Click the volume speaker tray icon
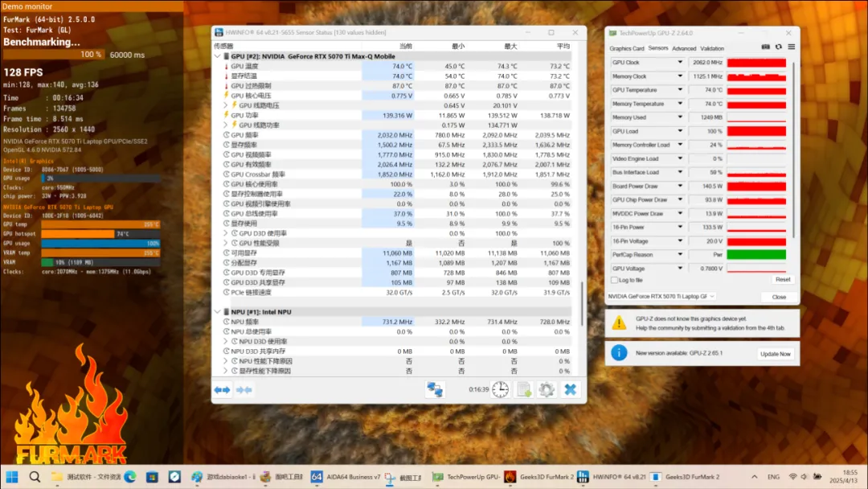Screen dimensions: 868x489 click(804, 477)
